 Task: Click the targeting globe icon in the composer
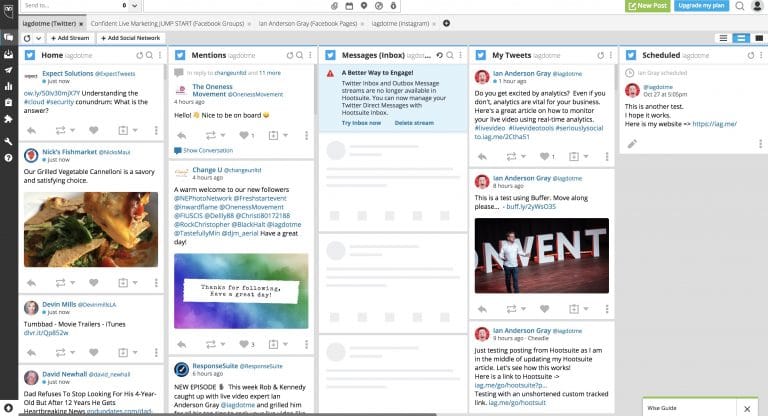click(x=379, y=6)
